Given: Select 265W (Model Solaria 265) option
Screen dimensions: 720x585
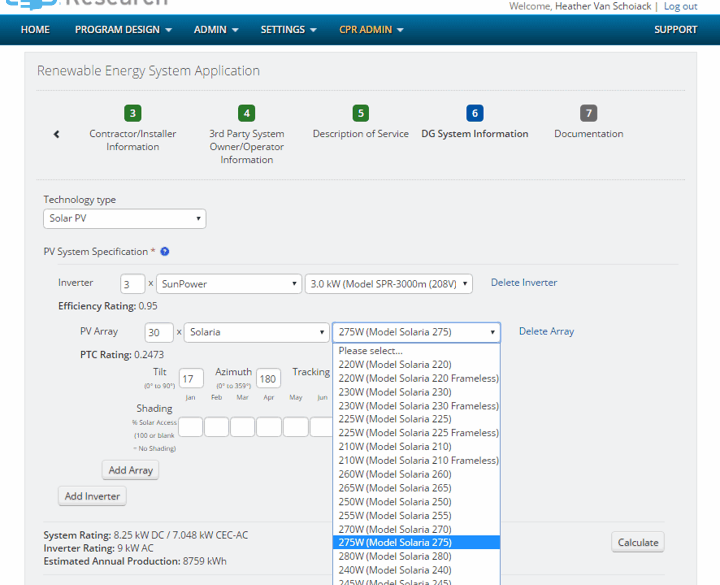Looking at the screenshot, I should click(x=416, y=488).
